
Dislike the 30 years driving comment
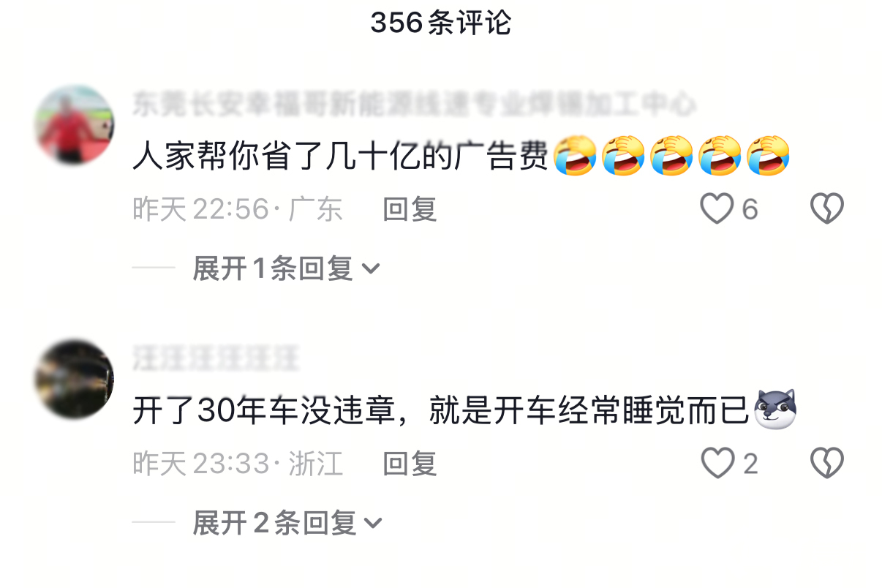[x=827, y=463]
